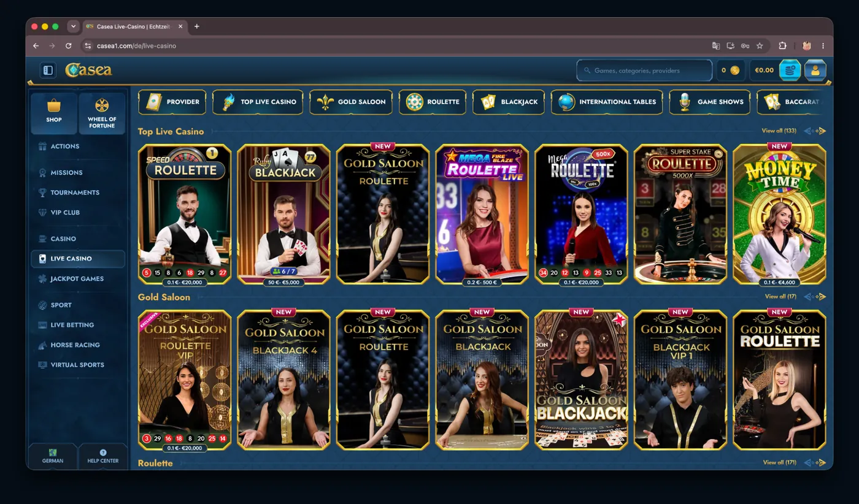This screenshot has width=859, height=504.
Task: Open the user profile icon
Action: tap(815, 71)
